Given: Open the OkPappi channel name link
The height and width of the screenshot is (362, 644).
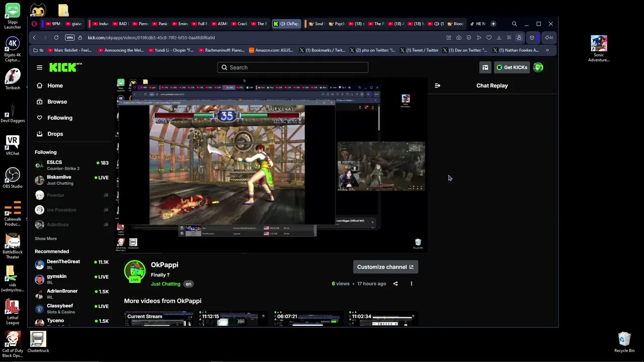Looking at the screenshot, I should tap(165, 265).
